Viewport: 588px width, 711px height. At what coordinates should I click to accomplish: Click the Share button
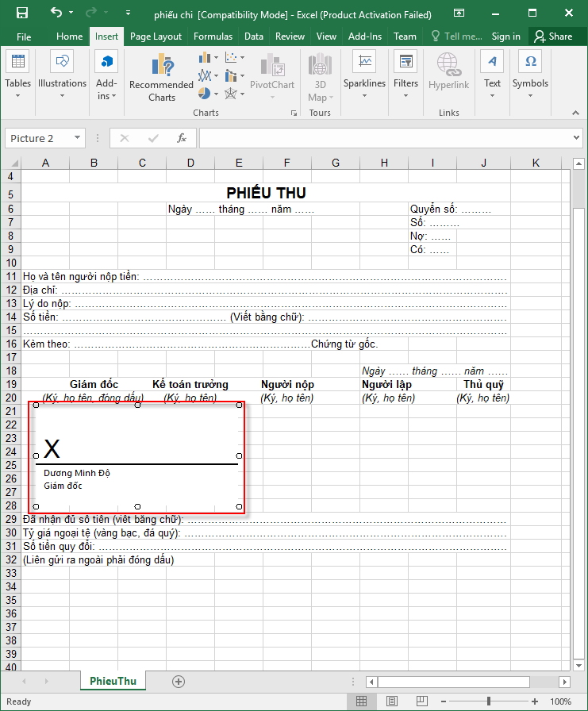click(553, 37)
